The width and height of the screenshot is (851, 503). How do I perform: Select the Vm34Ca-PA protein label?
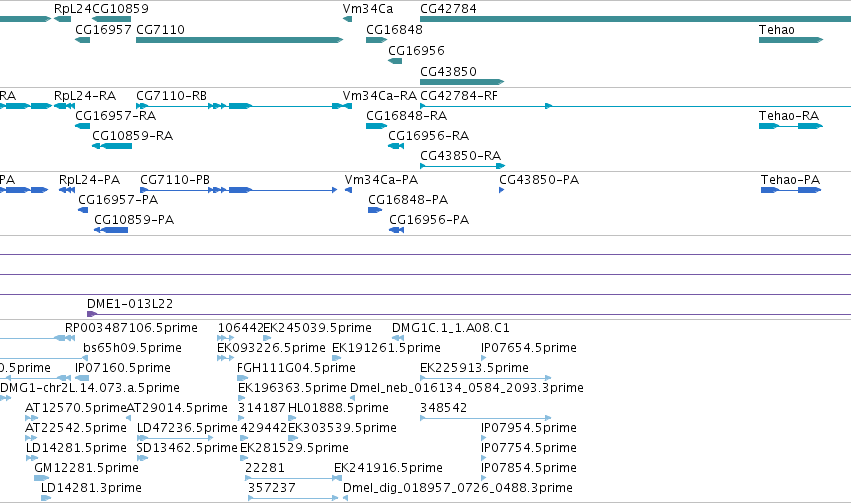pos(381,180)
